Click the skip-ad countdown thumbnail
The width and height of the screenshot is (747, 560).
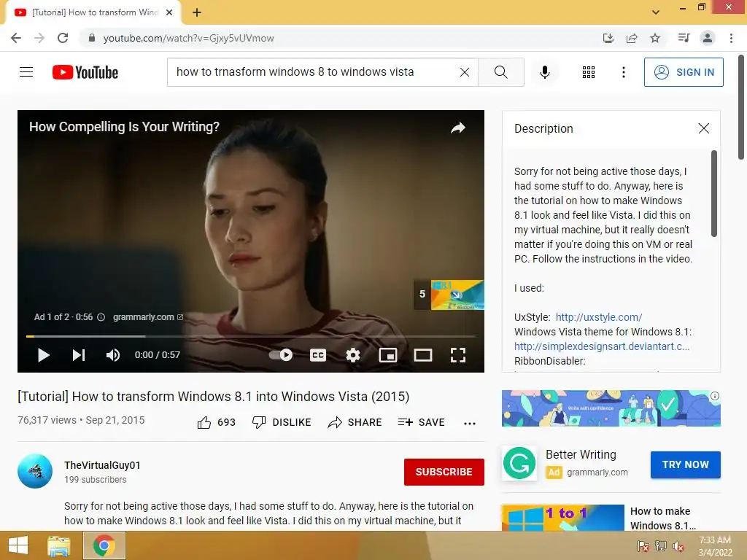click(x=449, y=295)
